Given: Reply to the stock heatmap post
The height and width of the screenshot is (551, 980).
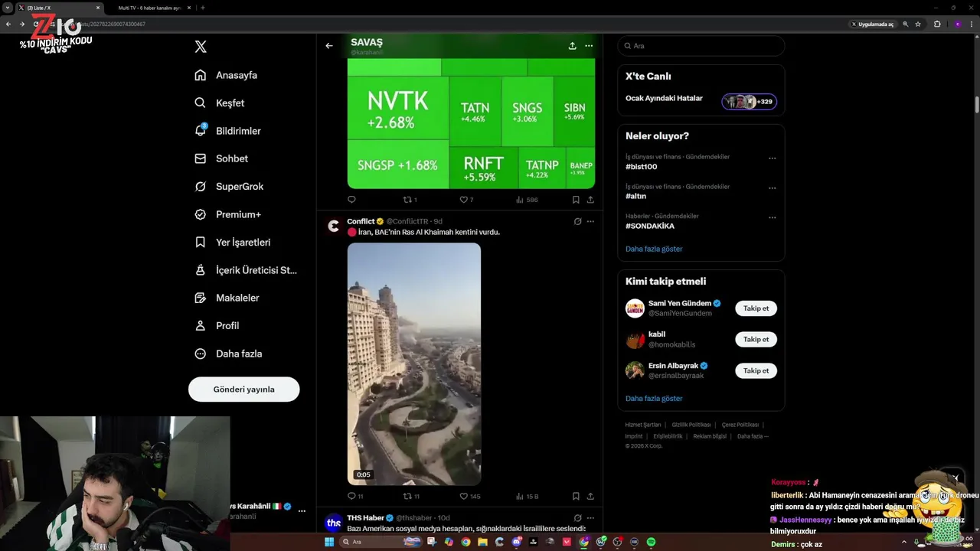Looking at the screenshot, I should click(351, 200).
